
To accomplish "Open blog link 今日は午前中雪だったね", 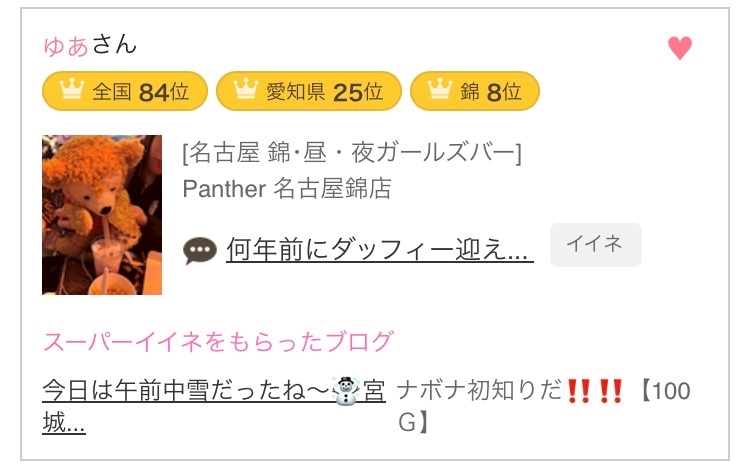I will point(186,390).
